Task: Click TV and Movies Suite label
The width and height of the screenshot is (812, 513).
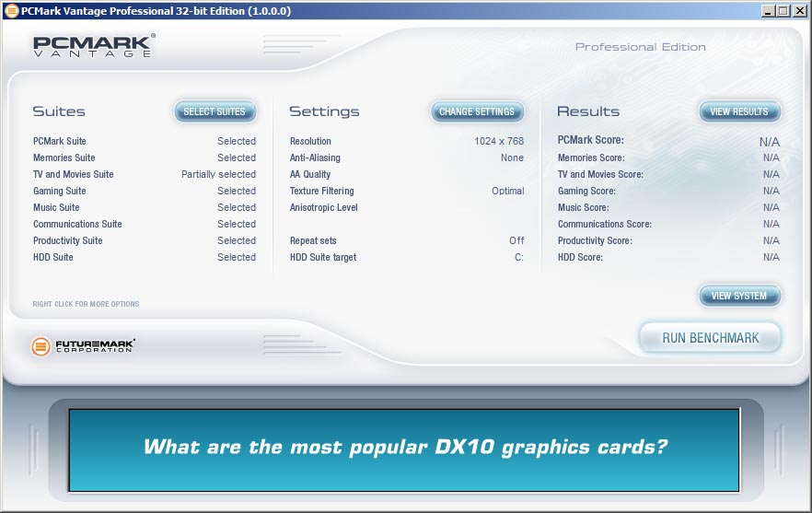Action: (x=73, y=174)
